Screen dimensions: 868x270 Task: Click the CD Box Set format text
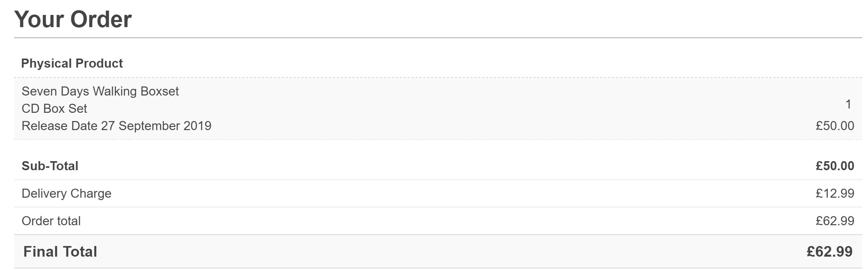(x=54, y=108)
